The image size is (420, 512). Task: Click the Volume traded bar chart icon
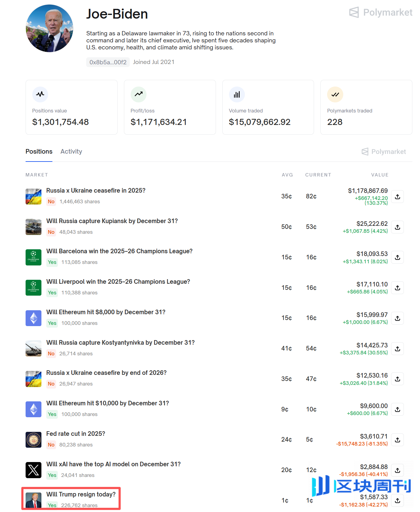pos(237,94)
